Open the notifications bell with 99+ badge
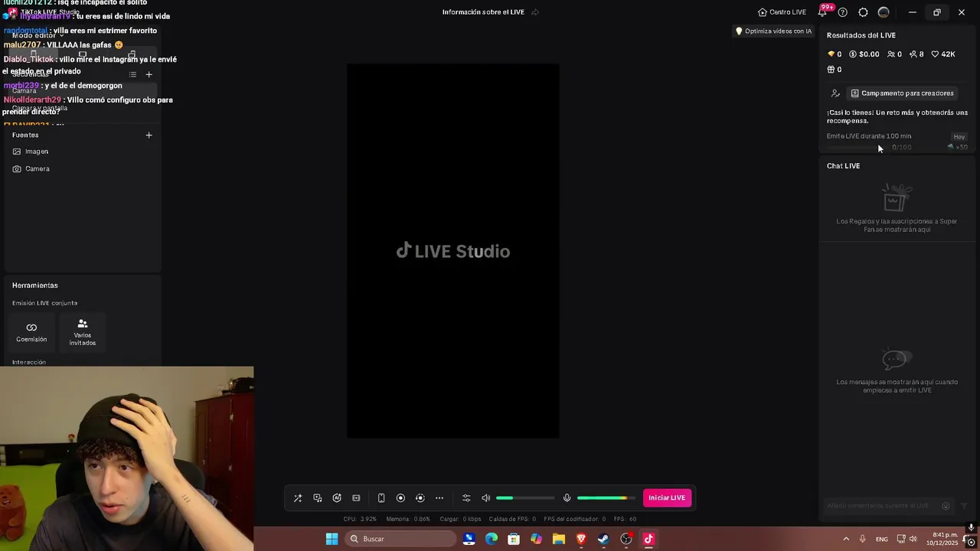Viewport: 980px width, 551px height. 824,11
